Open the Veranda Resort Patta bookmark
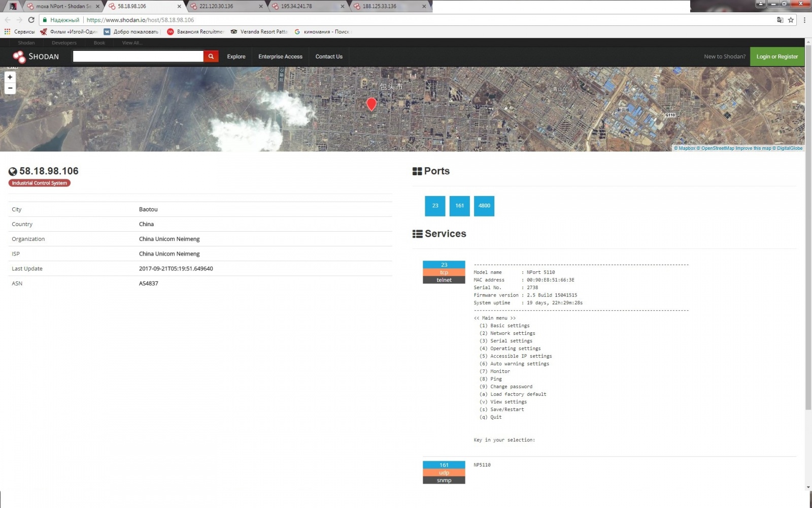 point(259,31)
